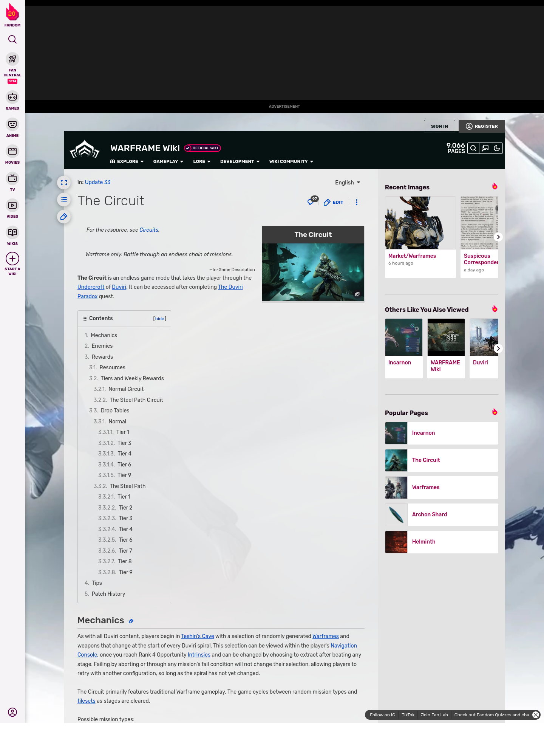
Task: Open the Wikis book icon
Action: [12, 232]
